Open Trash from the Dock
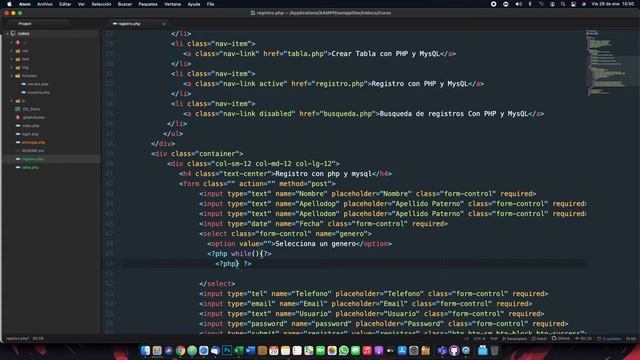The width and height of the screenshot is (640, 360). [x=494, y=350]
